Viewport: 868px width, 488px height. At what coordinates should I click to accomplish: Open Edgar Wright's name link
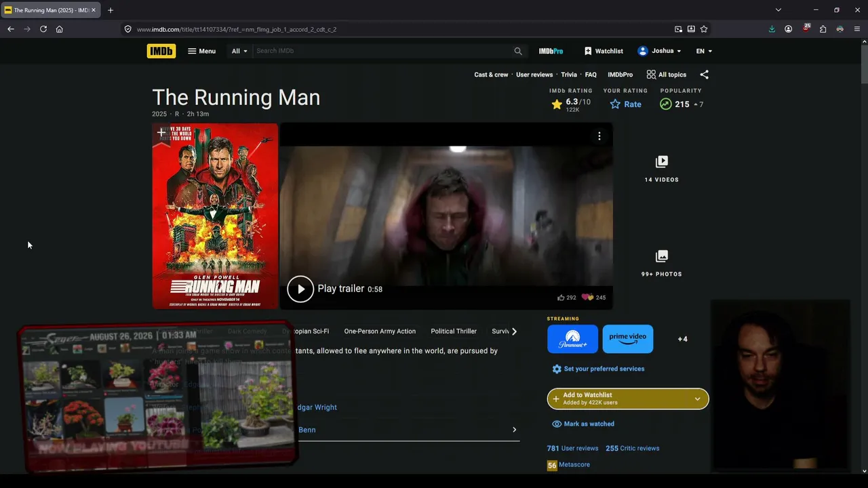(x=317, y=407)
